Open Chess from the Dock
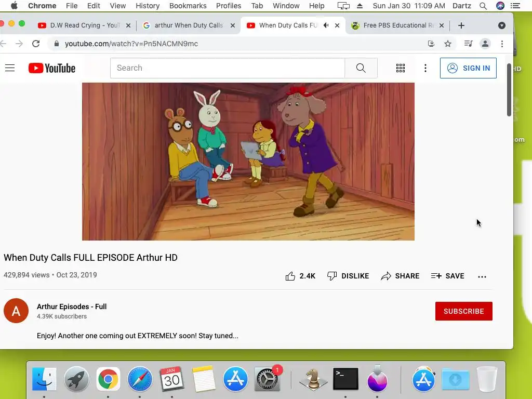The image size is (532, 399). pyautogui.click(x=313, y=379)
